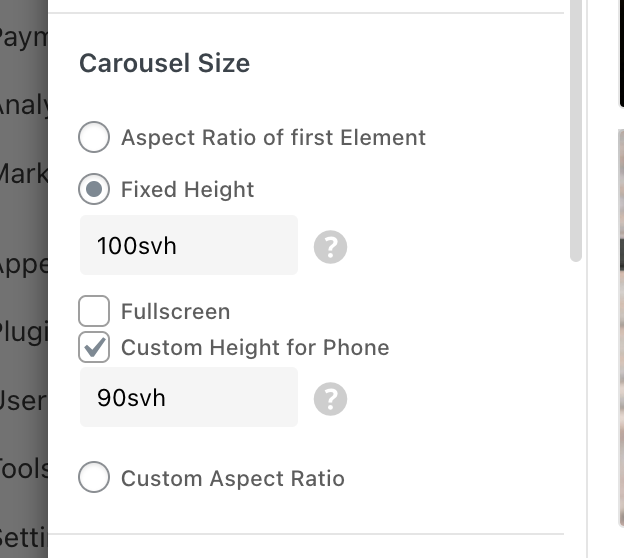Open the Tools sidebar menu
The image size is (624, 558).
point(23,467)
